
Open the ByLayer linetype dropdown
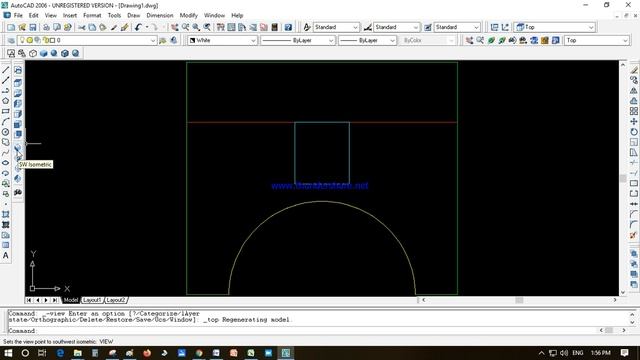point(331,40)
